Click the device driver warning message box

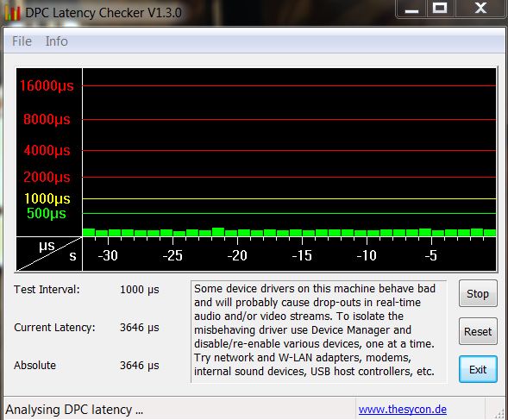point(318,332)
